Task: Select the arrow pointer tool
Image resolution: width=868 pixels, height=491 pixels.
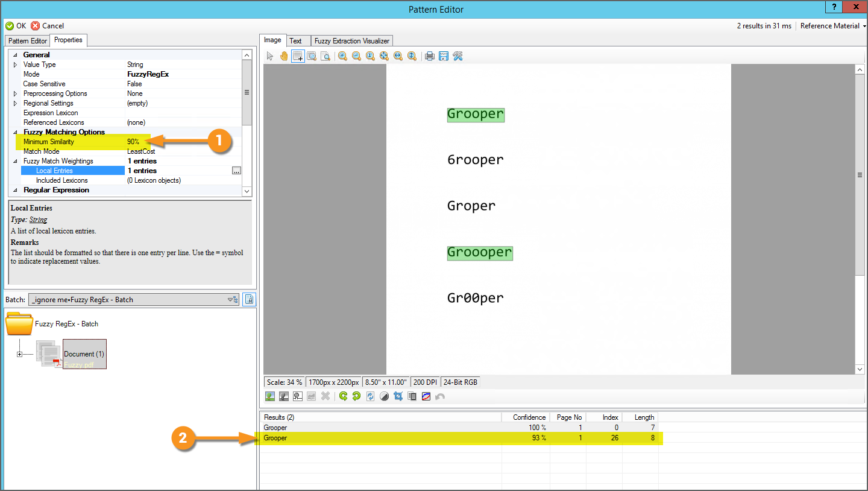Action: (270, 56)
